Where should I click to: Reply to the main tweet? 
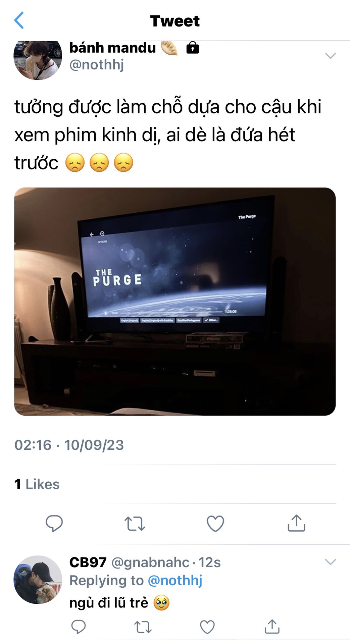pos(54,523)
